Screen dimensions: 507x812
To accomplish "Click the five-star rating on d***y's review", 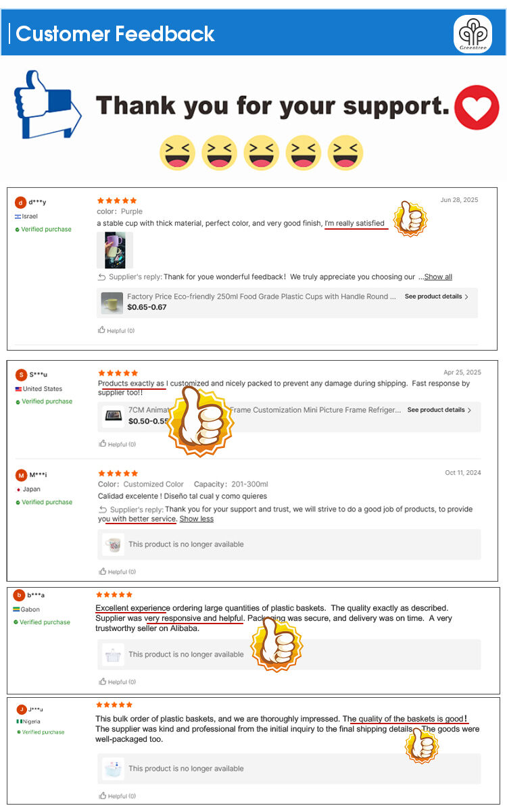I will point(117,201).
